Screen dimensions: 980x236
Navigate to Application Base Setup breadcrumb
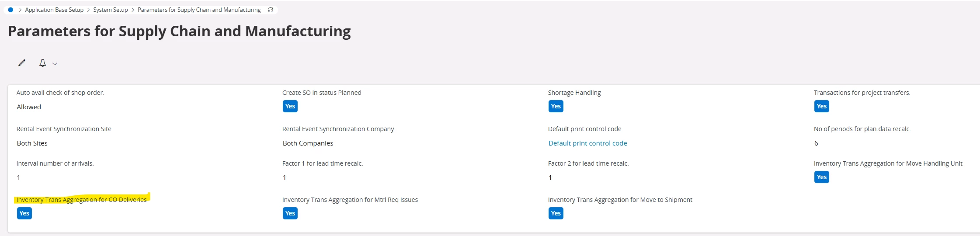pyautogui.click(x=54, y=10)
